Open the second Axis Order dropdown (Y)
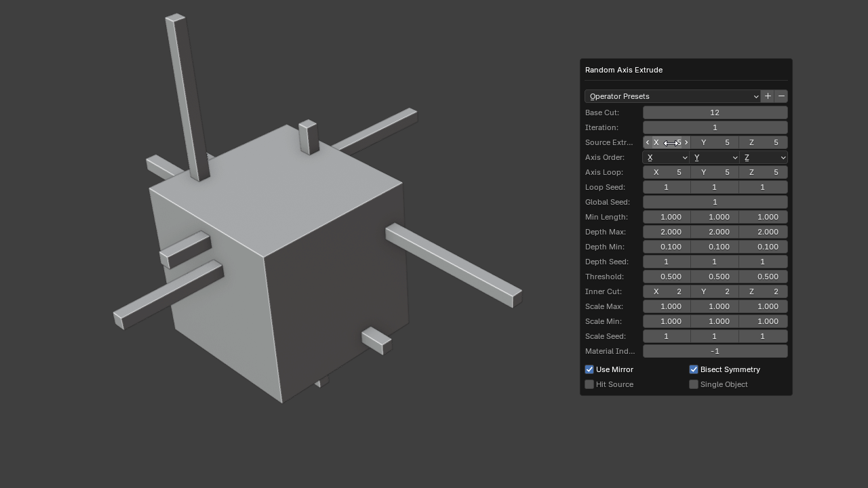868x488 pixels. point(715,157)
